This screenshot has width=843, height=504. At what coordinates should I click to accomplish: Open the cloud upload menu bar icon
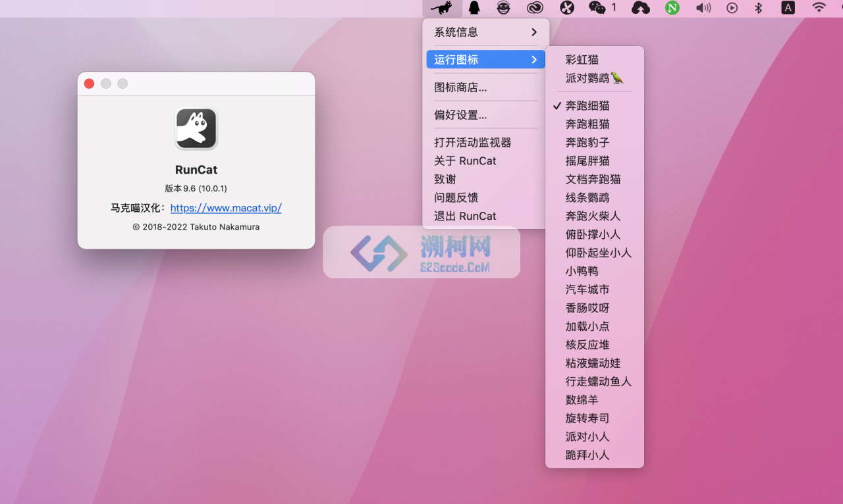click(640, 8)
